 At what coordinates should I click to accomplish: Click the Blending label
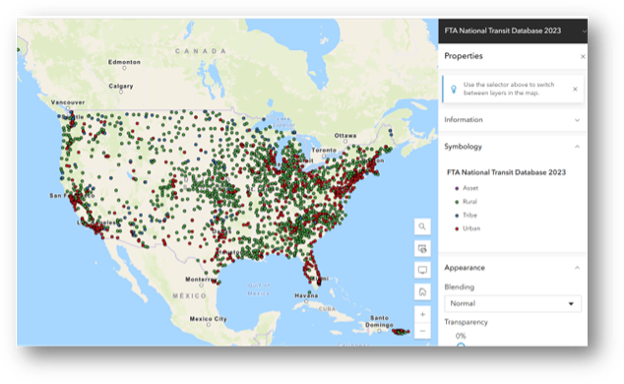tap(459, 287)
